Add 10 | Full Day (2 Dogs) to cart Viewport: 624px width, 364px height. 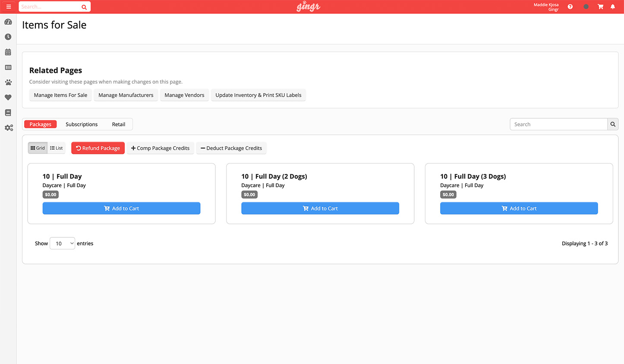(320, 208)
